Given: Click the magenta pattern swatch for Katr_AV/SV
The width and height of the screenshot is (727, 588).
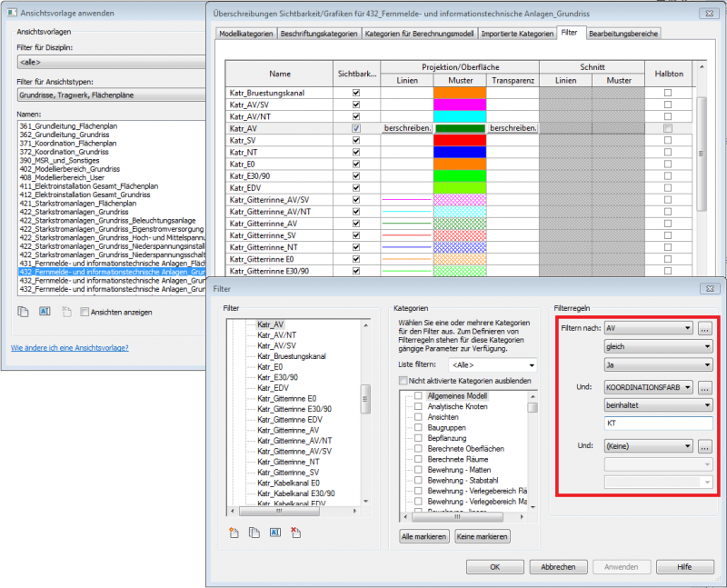Looking at the screenshot, I should [x=460, y=105].
